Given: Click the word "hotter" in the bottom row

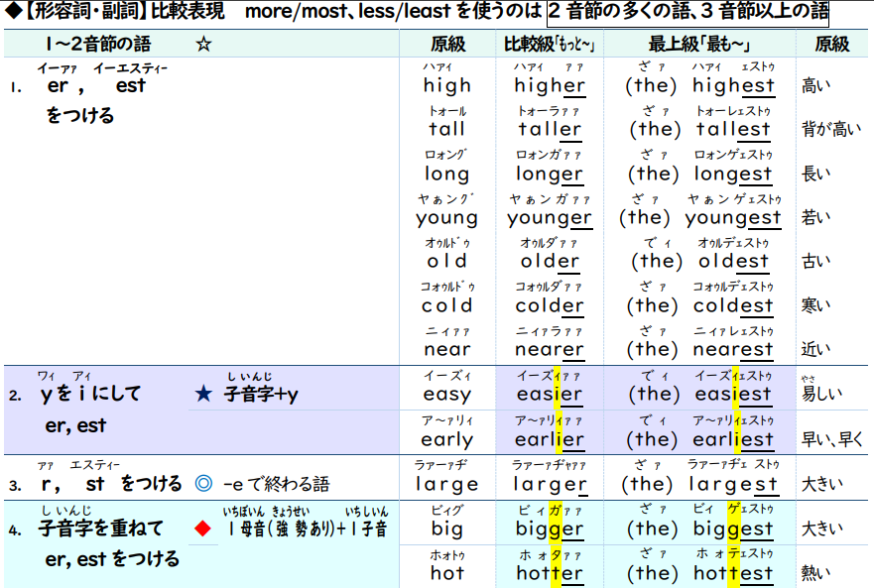Looking at the screenshot, I should coord(549,573).
